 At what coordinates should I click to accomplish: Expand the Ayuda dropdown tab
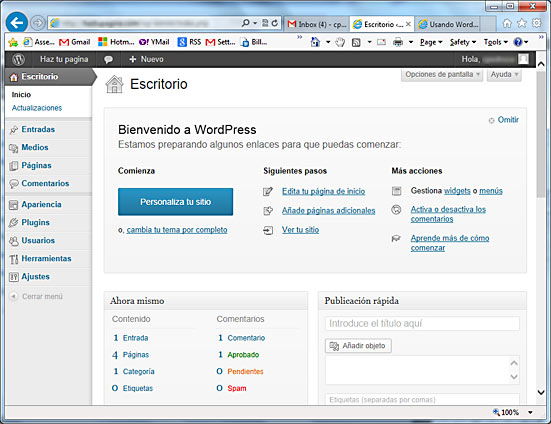[504, 74]
